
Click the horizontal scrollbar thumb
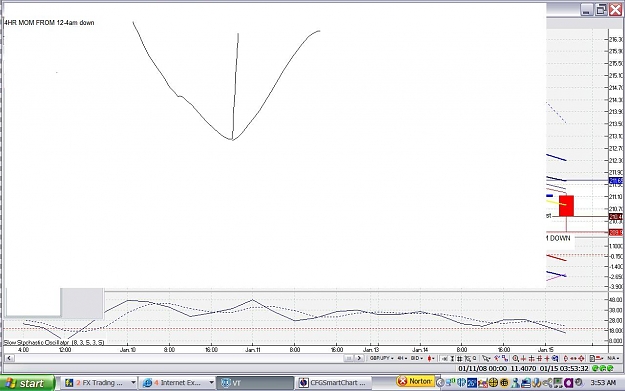tap(349, 358)
